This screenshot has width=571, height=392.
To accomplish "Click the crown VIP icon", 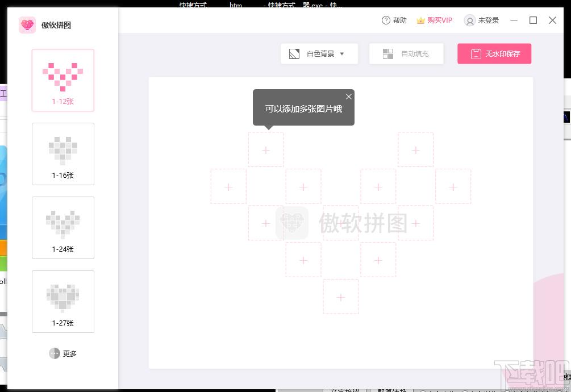I will (x=420, y=20).
